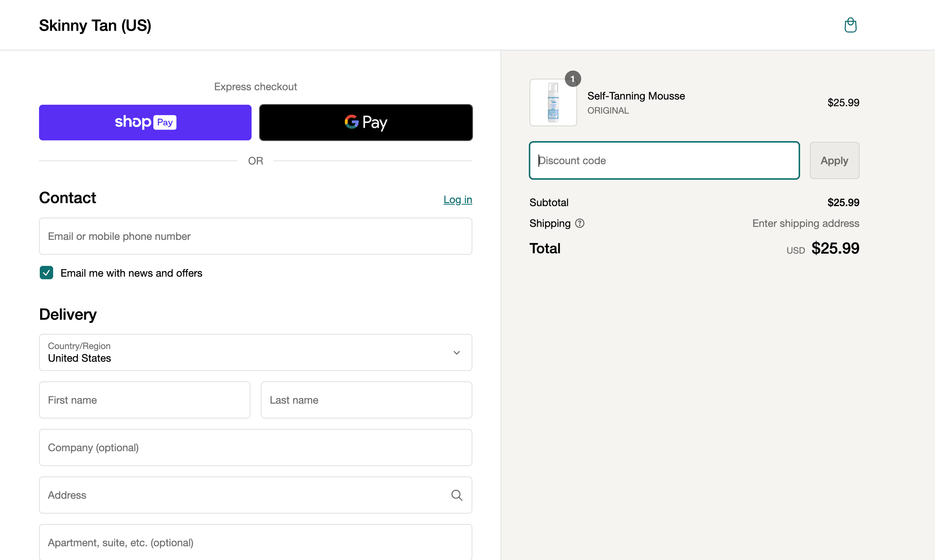Click the First name field
Viewport: 935px width, 560px height.
click(x=145, y=400)
